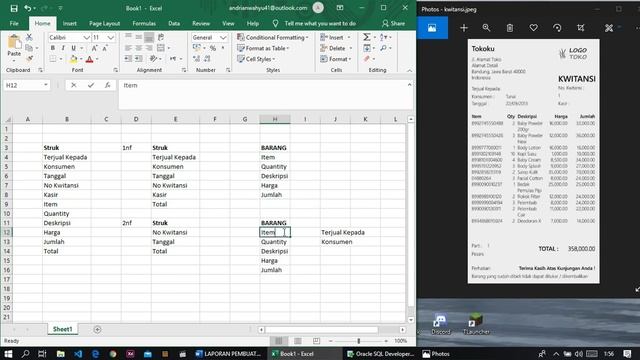Viewport: 640px width, 360px height.
Task: Delete the photo with trash icon
Action: point(510,28)
